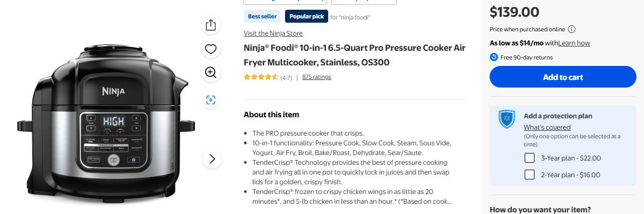Click the Free 90-day returns icon
Image resolution: width=644 pixels, height=214 pixels.
tap(494, 57)
